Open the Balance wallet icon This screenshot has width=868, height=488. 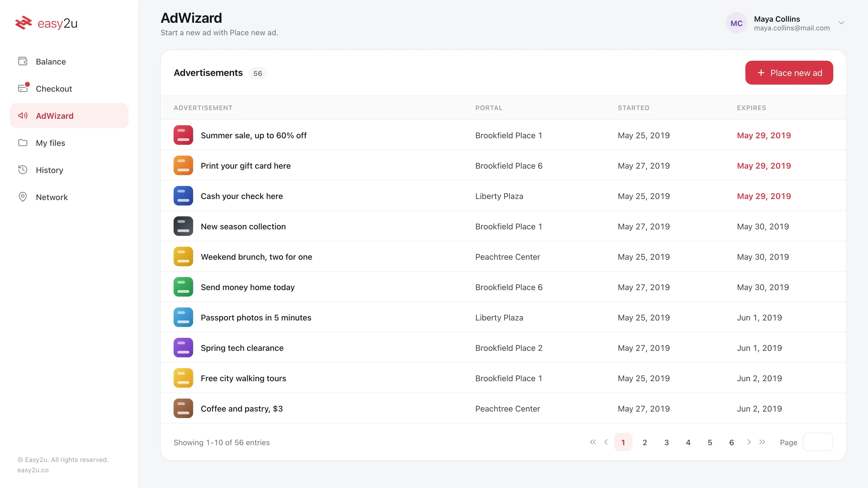(x=23, y=61)
